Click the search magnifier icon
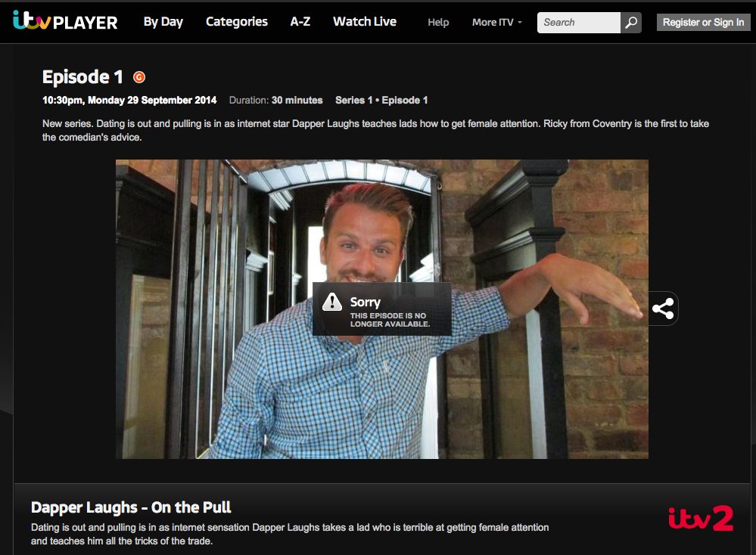The width and height of the screenshot is (756, 555). tap(631, 22)
